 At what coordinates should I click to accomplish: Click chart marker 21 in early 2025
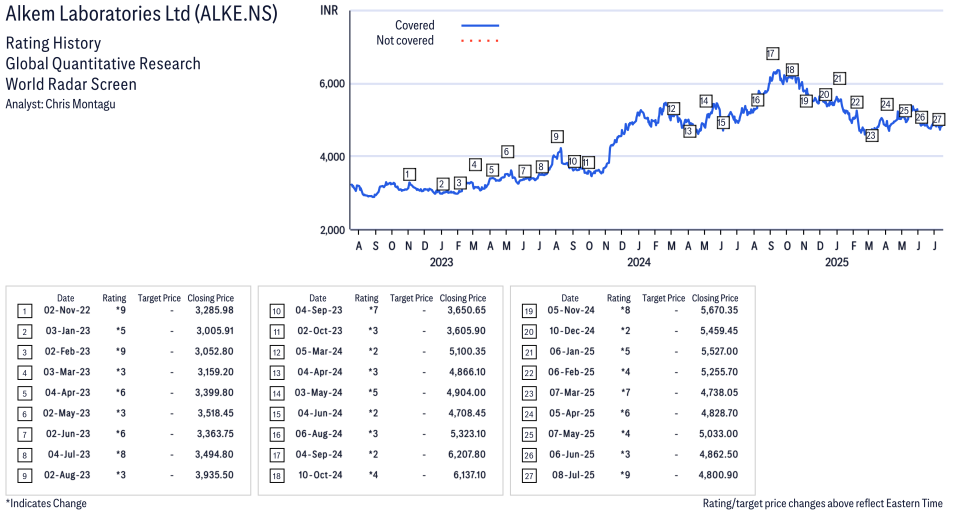point(838,79)
